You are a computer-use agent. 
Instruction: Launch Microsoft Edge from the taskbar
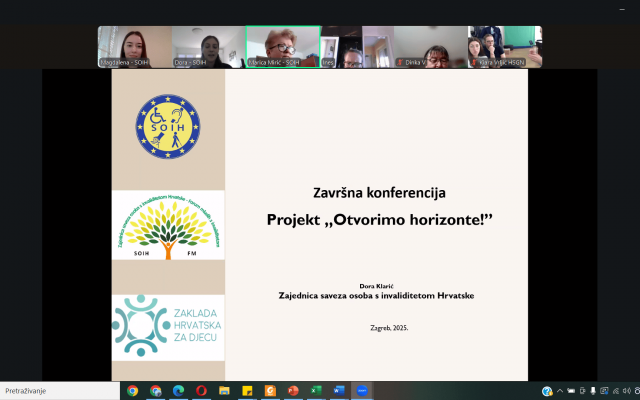(x=178, y=391)
